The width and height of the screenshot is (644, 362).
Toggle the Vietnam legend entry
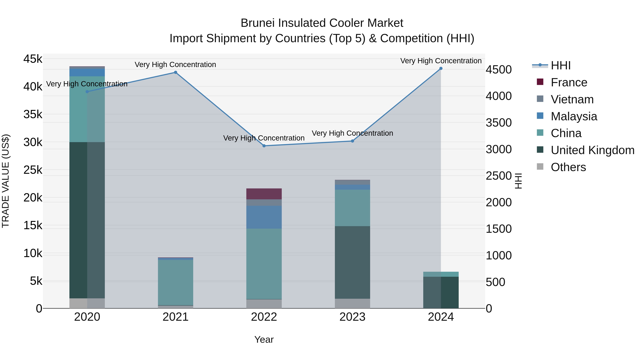click(565, 99)
